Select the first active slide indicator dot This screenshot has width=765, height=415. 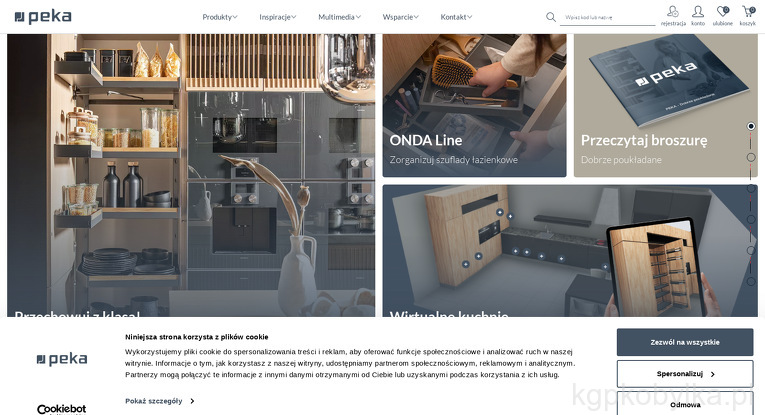[x=751, y=126]
